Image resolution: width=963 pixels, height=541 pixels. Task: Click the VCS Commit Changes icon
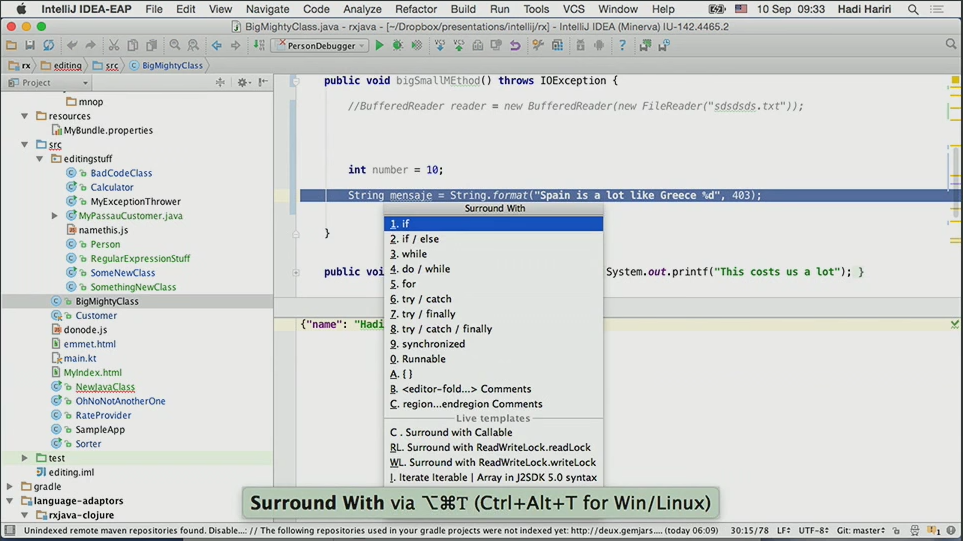pyautogui.click(x=459, y=45)
